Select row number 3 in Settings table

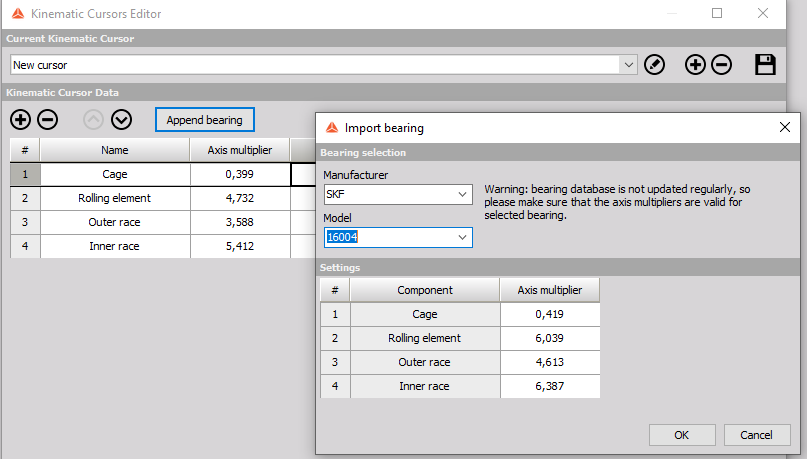pyautogui.click(x=335, y=362)
